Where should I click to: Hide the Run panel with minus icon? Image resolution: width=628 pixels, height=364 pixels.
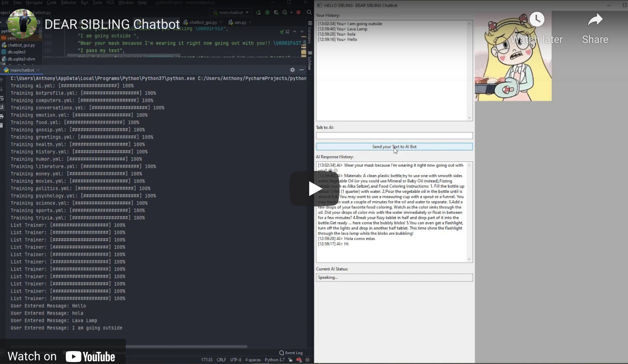(301, 70)
